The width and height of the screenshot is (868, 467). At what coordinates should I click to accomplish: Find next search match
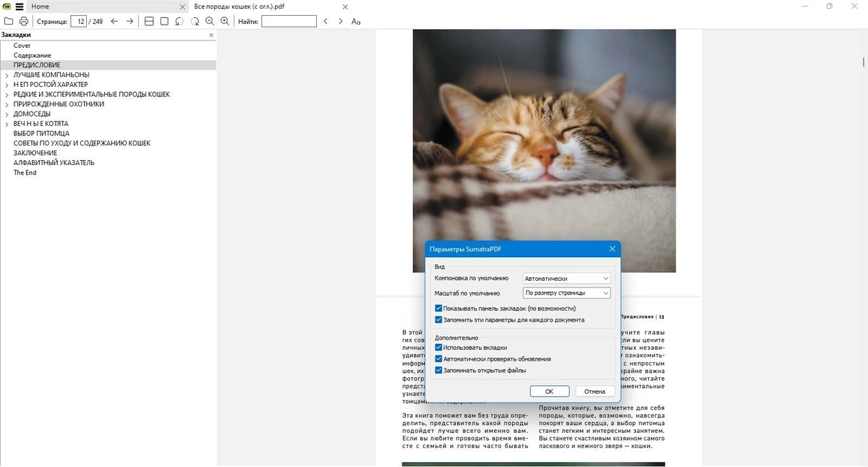point(341,22)
